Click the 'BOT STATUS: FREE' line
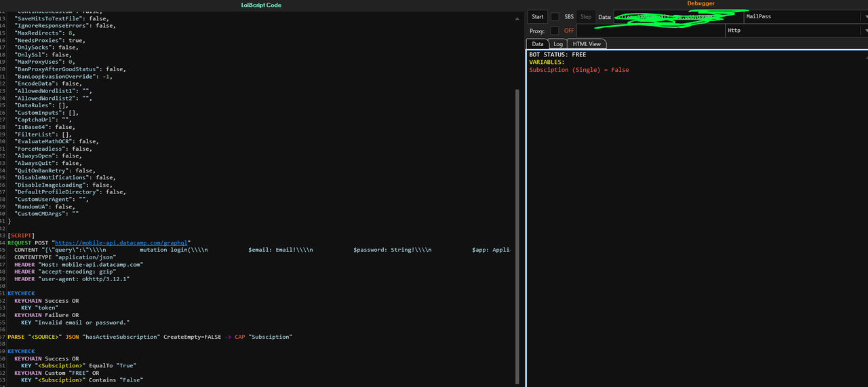This screenshot has width=868, height=387. [557, 55]
